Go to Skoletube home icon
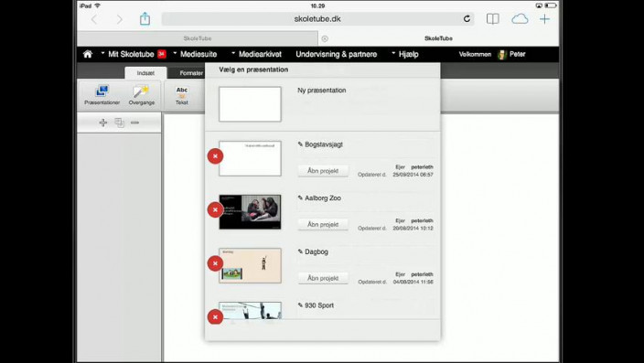The image size is (644, 363). pos(88,54)
